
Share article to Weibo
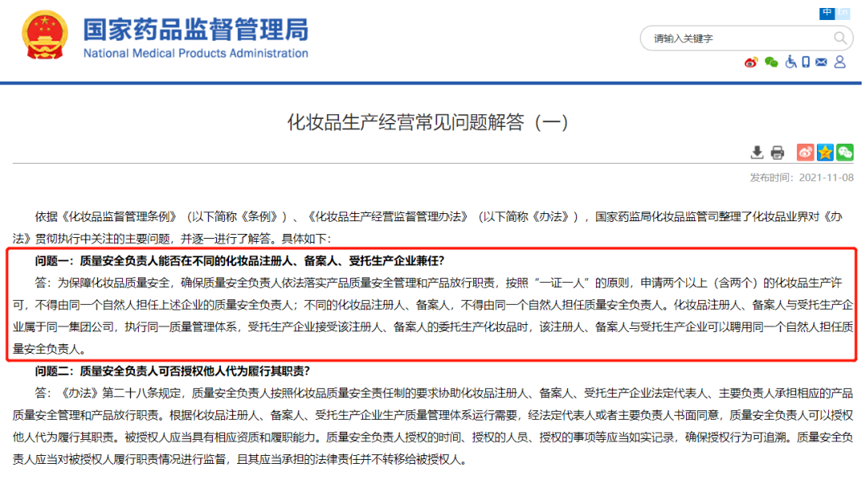tap(805, 152)
